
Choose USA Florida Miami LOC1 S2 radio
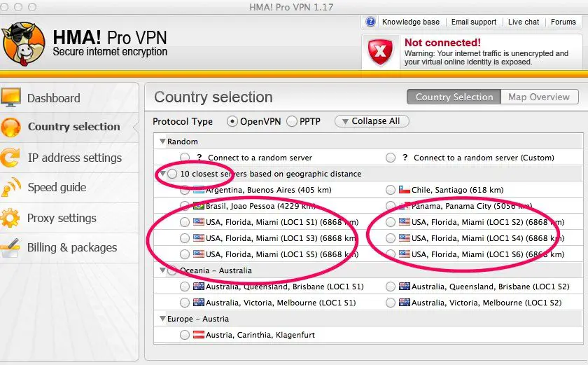tap(391, 222)
